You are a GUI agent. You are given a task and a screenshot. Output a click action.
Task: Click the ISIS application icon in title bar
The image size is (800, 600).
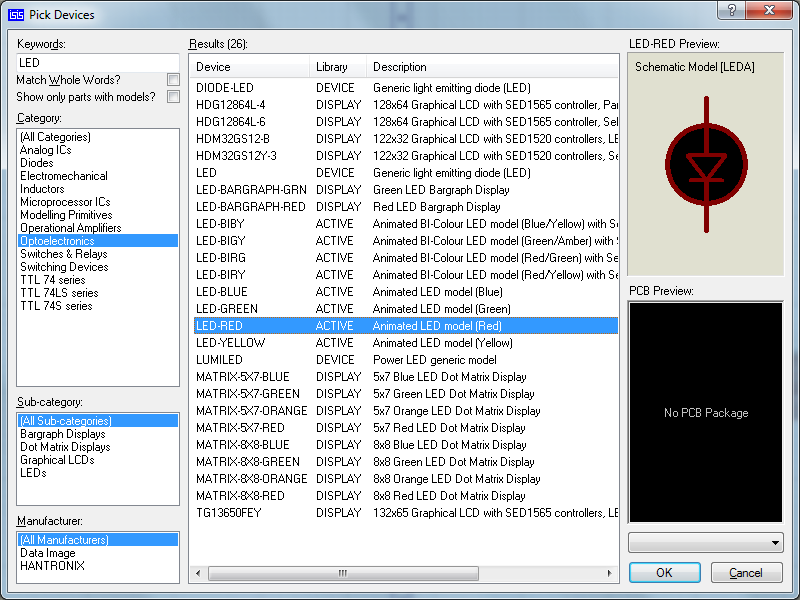pos(16,14)
